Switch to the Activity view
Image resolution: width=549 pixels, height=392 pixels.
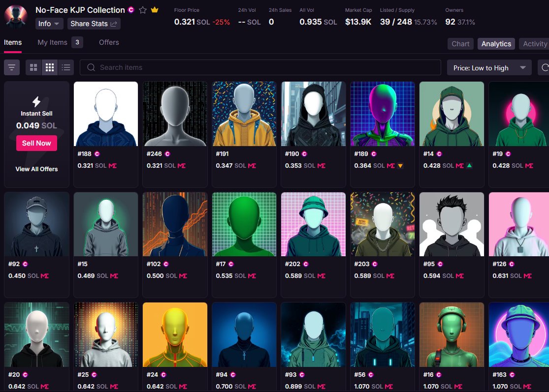click(x=535, y=44)
